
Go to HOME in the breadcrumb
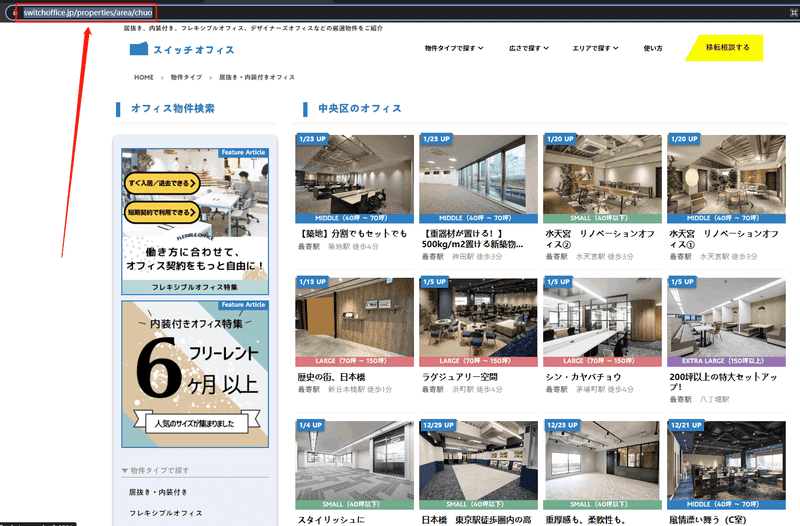pos(143,78)
